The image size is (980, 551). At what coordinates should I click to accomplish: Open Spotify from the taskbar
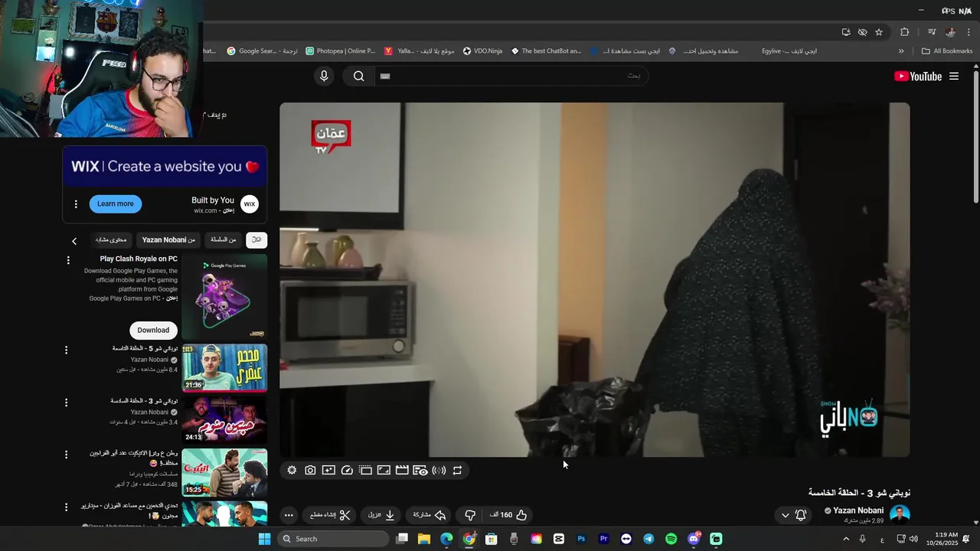click(x=671, y=539)
